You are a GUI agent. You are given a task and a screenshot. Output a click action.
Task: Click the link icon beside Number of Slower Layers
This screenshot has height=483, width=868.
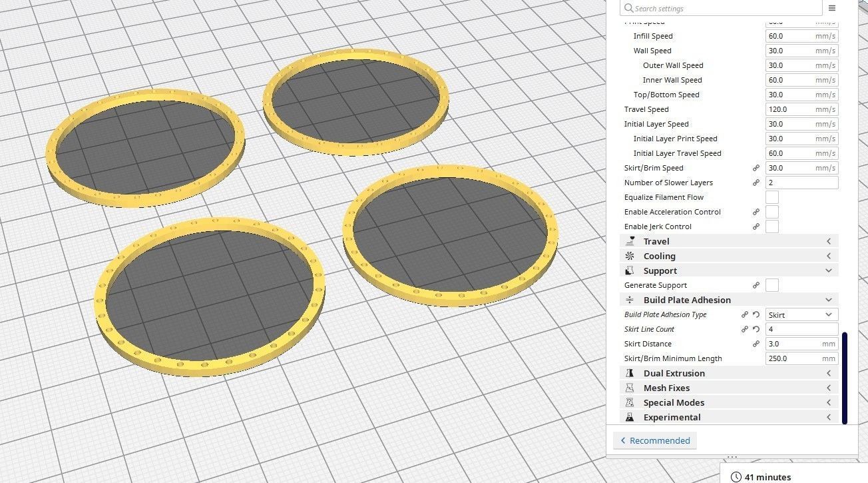[756, 183]
